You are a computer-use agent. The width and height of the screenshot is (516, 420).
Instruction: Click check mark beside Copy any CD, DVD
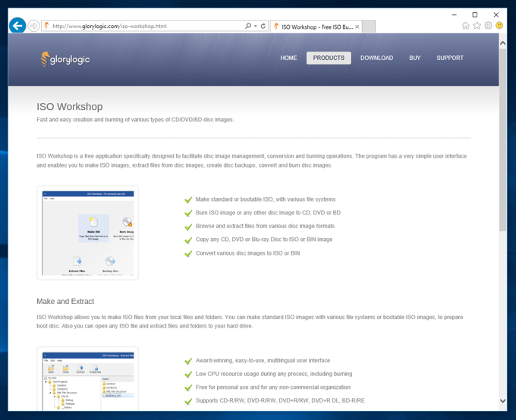point(188,240)
